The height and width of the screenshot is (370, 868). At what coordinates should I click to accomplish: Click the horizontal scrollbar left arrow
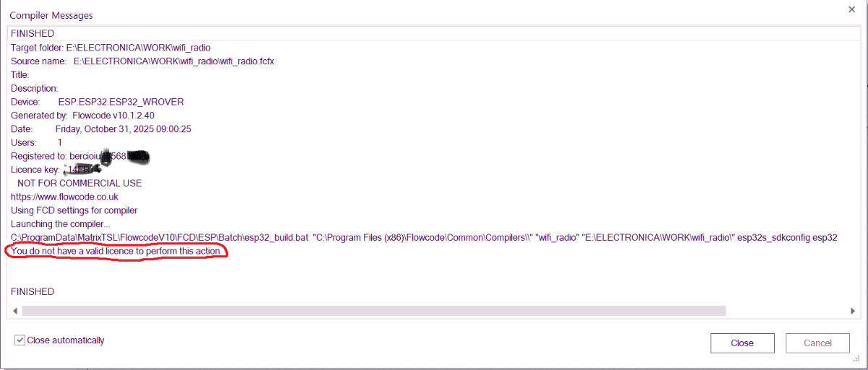coord(14,311)
